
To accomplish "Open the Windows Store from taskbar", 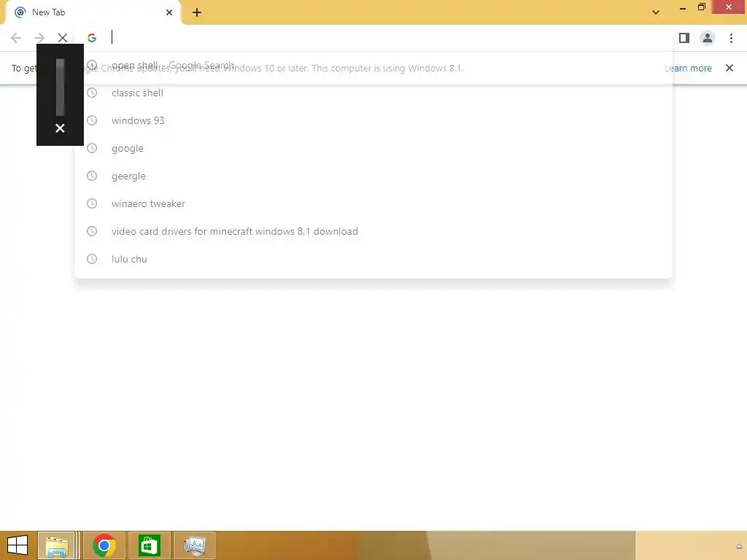I will (149, 545).
